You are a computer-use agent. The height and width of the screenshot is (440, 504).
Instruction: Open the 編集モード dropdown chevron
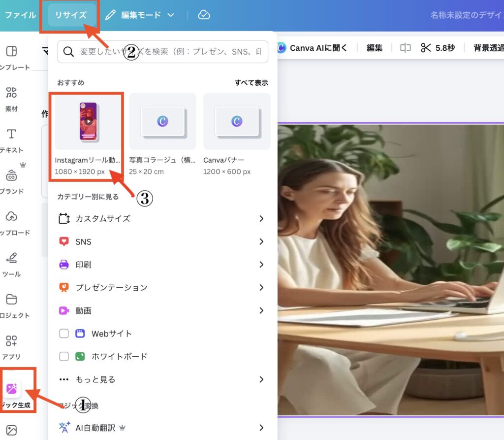(x=170, y=14)
